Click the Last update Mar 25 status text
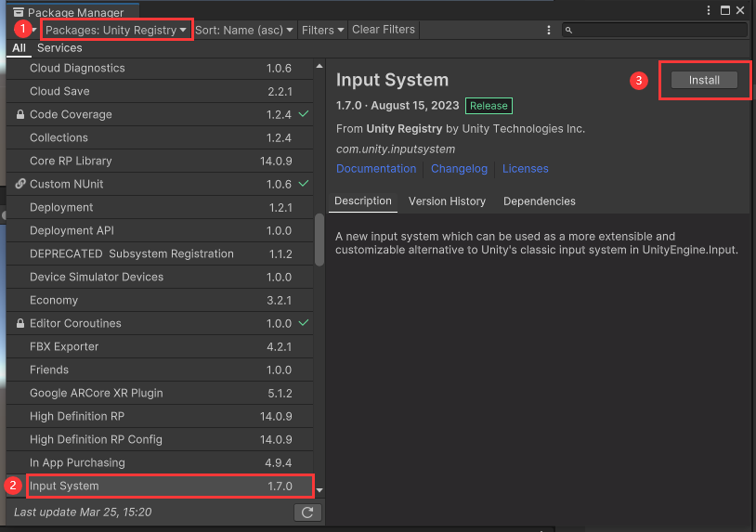The width and height of the screenshot is (756, 532). coord(83,512)
